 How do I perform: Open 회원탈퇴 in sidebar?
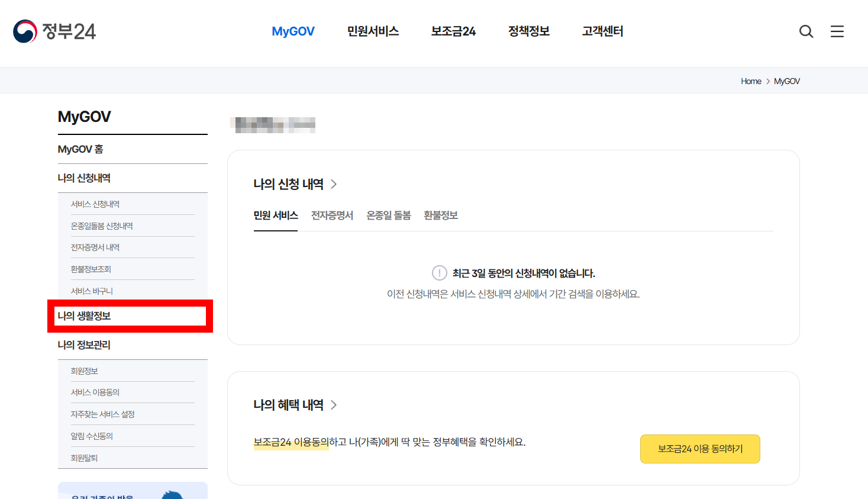[84, 458]
